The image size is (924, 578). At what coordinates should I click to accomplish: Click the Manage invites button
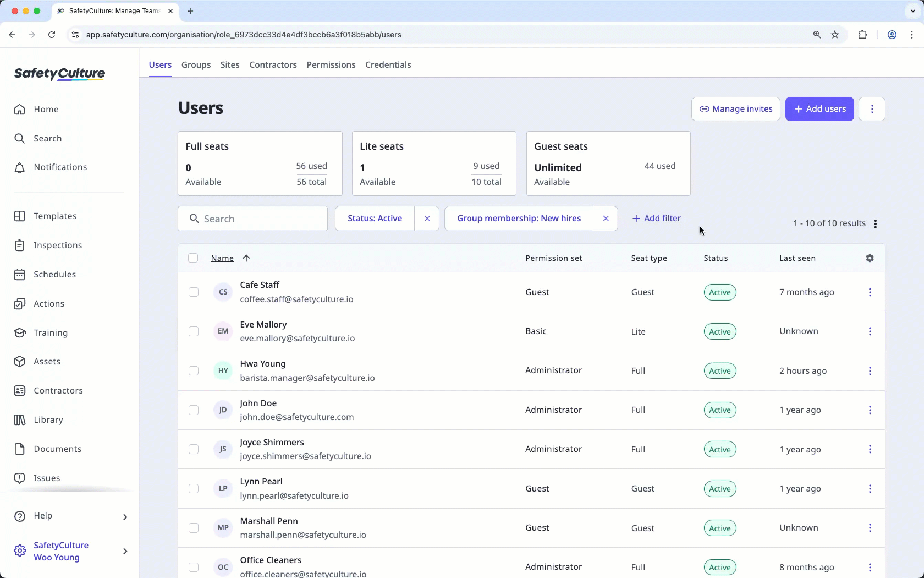pos(735,109)
